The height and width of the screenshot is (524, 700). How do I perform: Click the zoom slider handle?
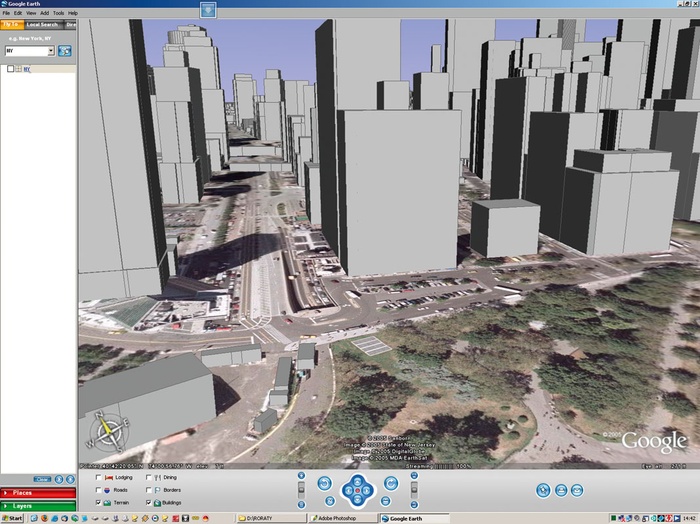pos(301,490)
